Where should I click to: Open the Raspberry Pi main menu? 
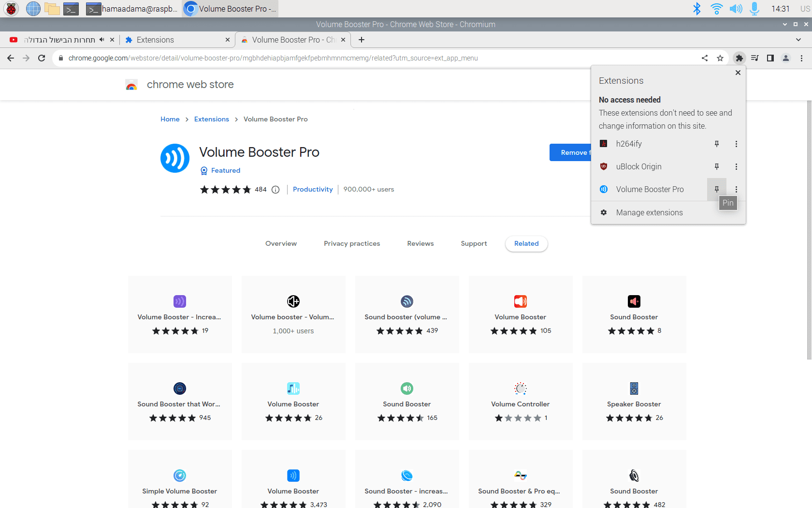pyautogui.click(x=11, y=8)
